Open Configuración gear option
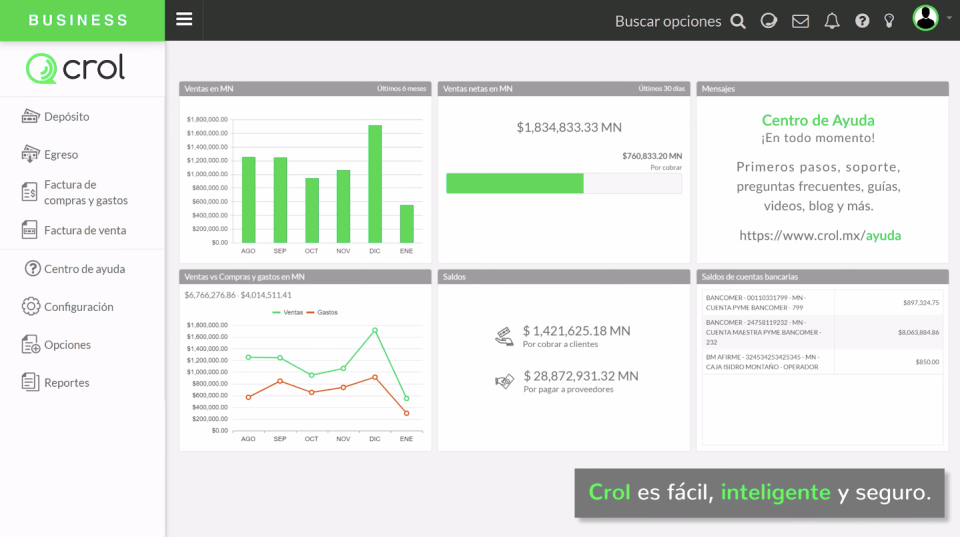960x537 pixels. tap(68, 307)
